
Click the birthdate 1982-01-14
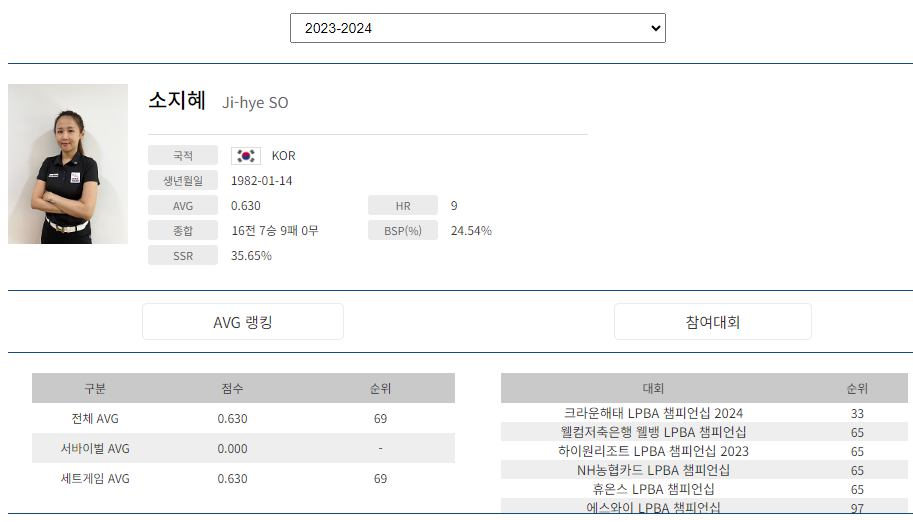tap(261, 181)
